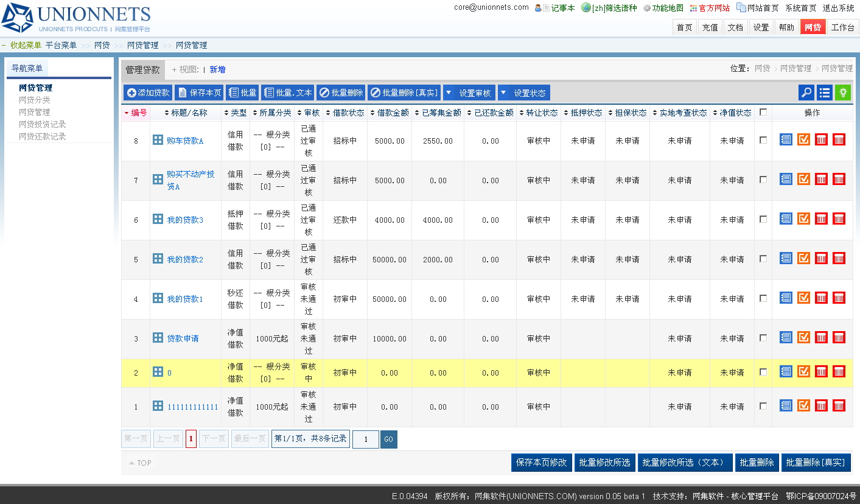Screen dimensions: 860x504
Task: Select the checkbox in the highlighted yellow row
Action: (763, 372)
